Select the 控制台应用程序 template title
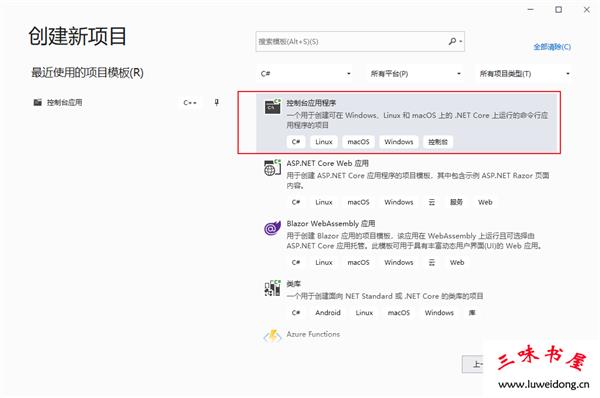 (311, 103)
